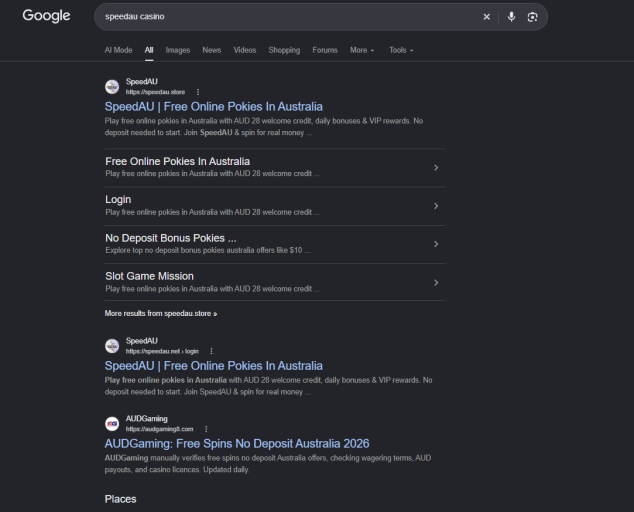The image size is (634, 512).
Task: Expand the Slot Game Mission chevron
Action: [x=436, y=283]
